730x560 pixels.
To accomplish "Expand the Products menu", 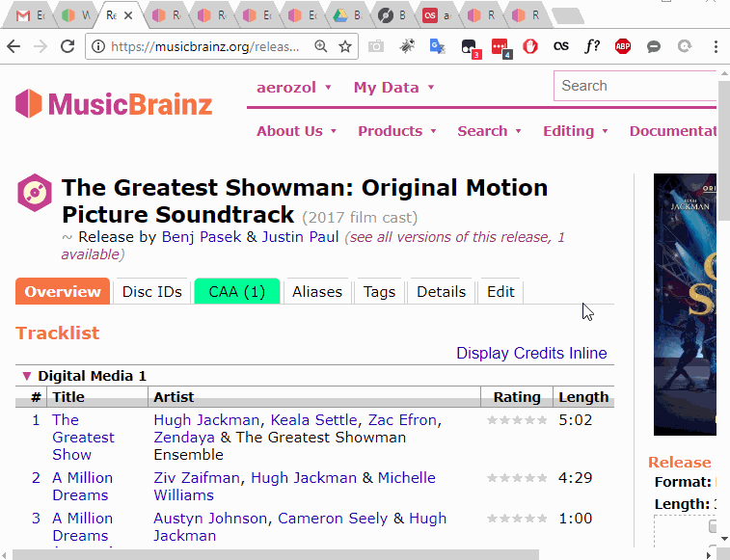I will 396,131.
